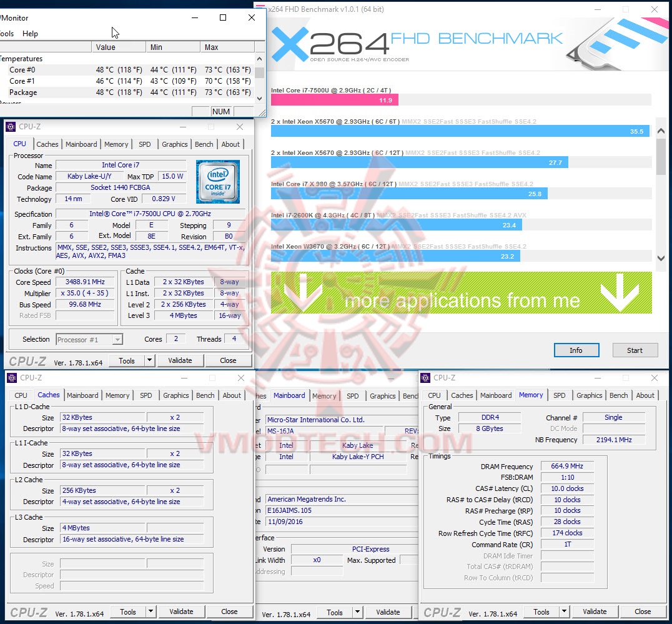Open Tools dropdown arrow in the Mainboard CPU-Z window
672x624 pixels.
[357, 612]
